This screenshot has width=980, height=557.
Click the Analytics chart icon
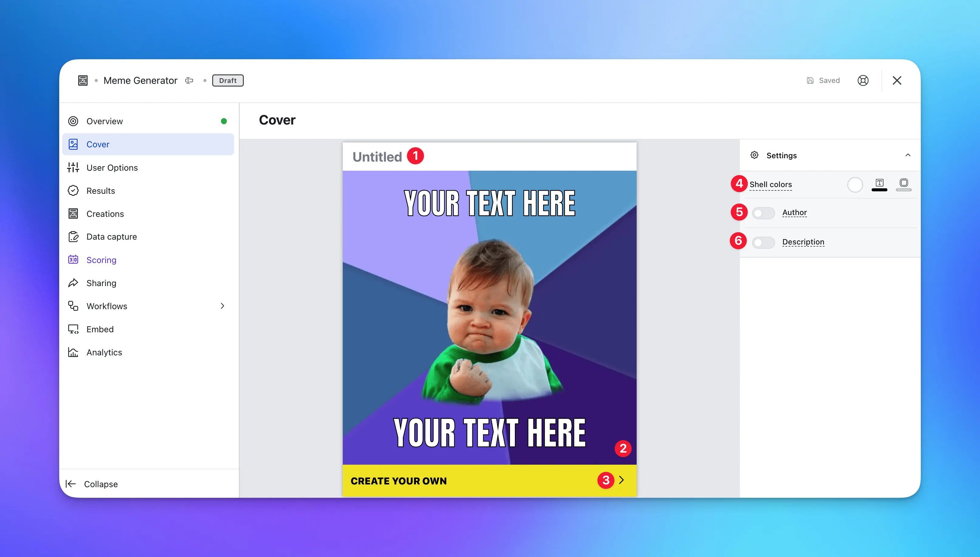pos(73,352)
